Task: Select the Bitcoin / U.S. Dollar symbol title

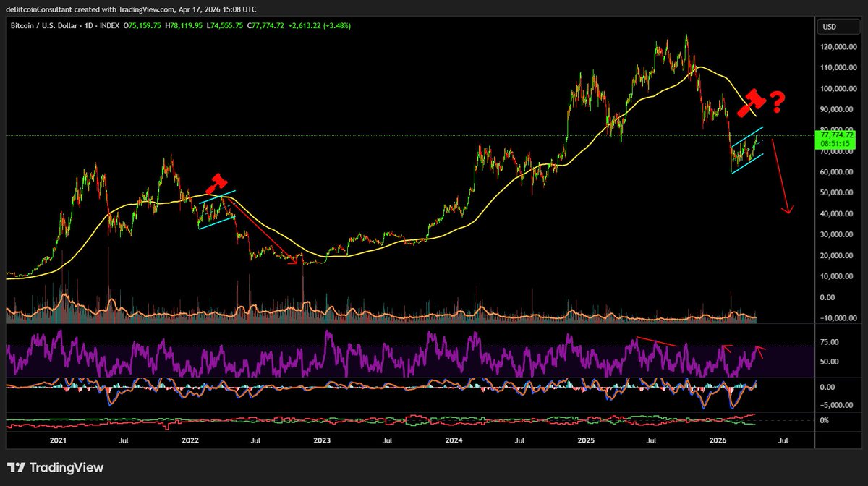Action: pyautogui.click(x=46, y=25)
